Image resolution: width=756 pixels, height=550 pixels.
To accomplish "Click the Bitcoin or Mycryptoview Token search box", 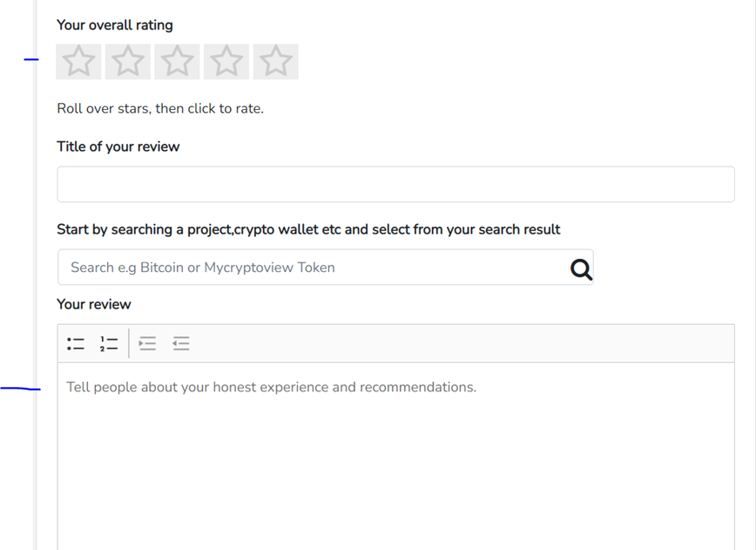I will pos(314,268).
